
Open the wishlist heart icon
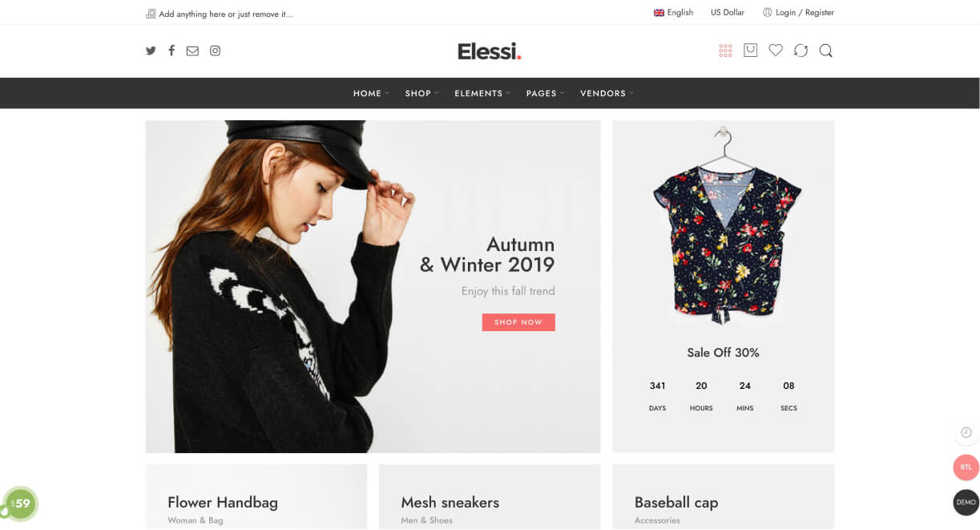coord(776,51)
